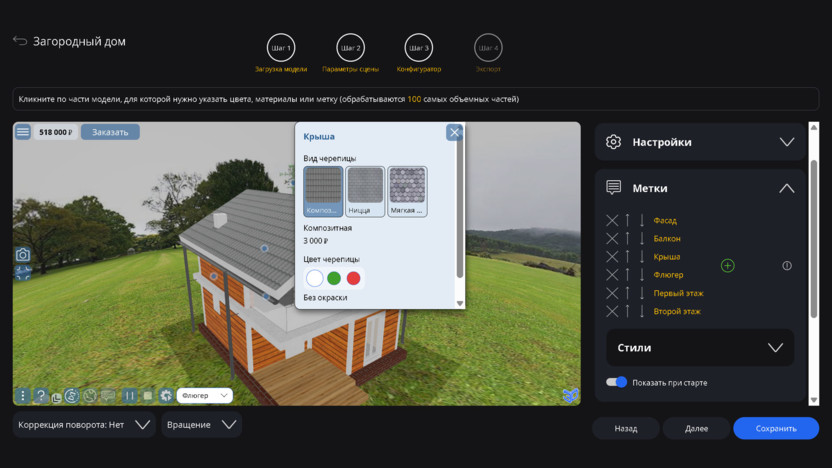Click the speech bubble labels icon

[108, 395]
